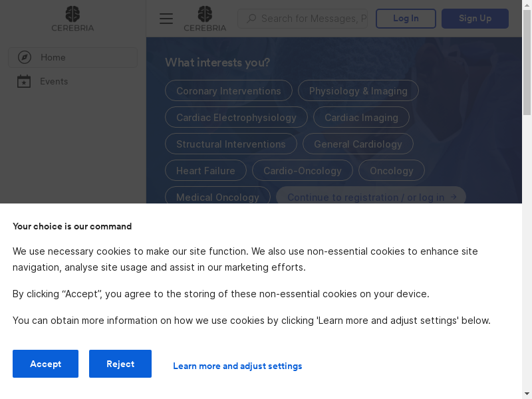Click the Cerebria logo in header
This screenshot has width=532, height=399.
click(x=205, y=19)
